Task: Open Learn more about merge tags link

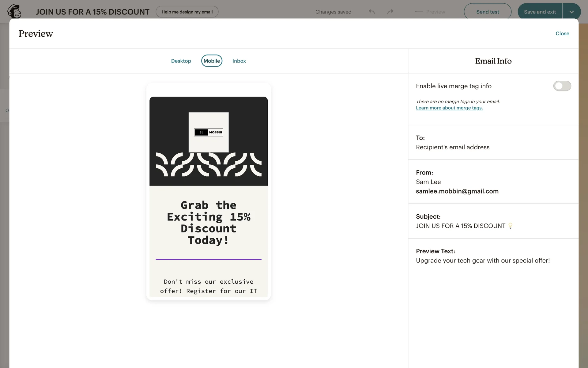Action: [449, 108]
